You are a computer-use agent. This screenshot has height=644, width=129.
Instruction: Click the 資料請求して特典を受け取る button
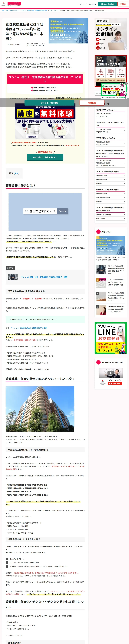45,157
